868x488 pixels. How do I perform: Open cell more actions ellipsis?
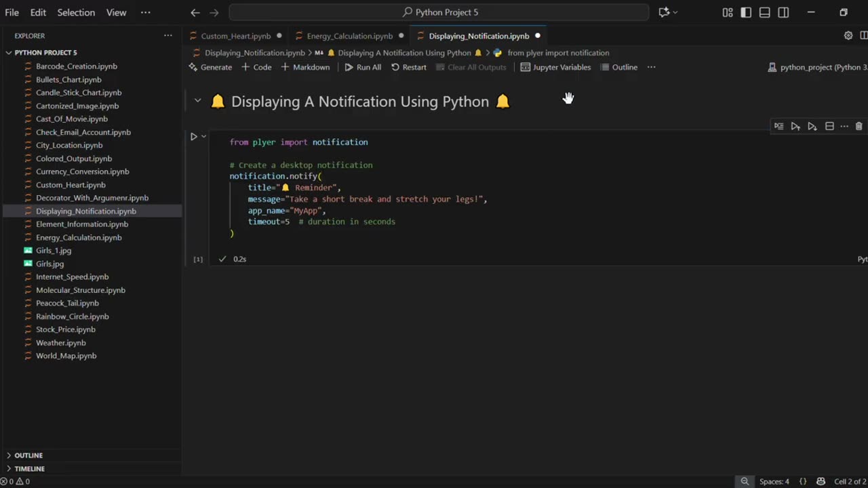point(844,126)
